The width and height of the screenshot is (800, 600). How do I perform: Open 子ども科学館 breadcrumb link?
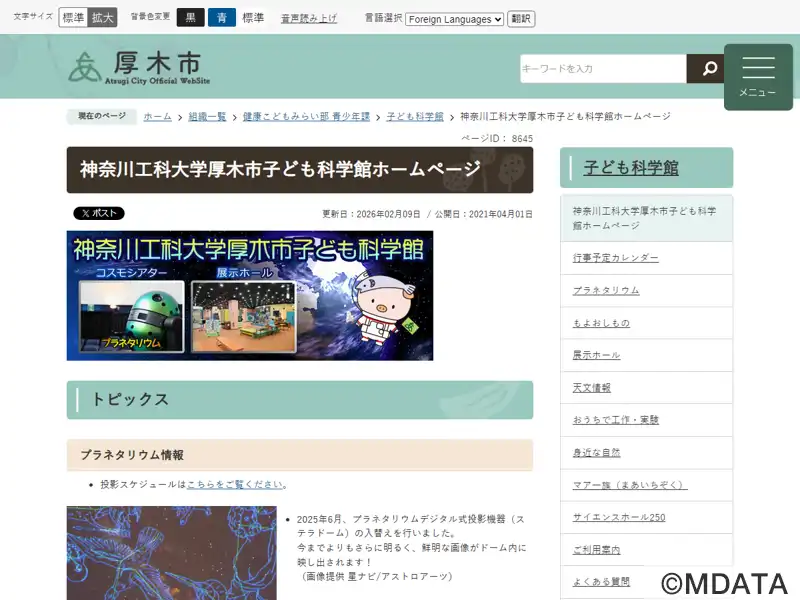tap(415, 116)
